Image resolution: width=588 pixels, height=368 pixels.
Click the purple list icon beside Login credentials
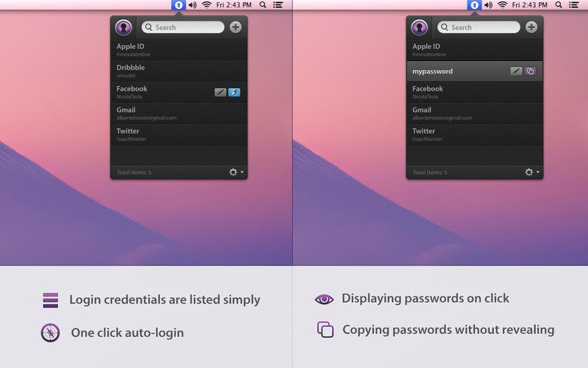click(51, 300)
